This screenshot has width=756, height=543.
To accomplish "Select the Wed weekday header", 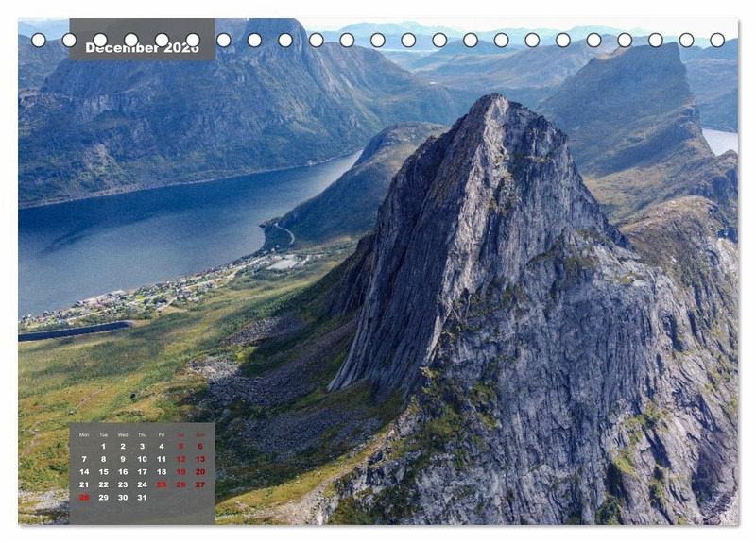I will [x=123, y=434].
